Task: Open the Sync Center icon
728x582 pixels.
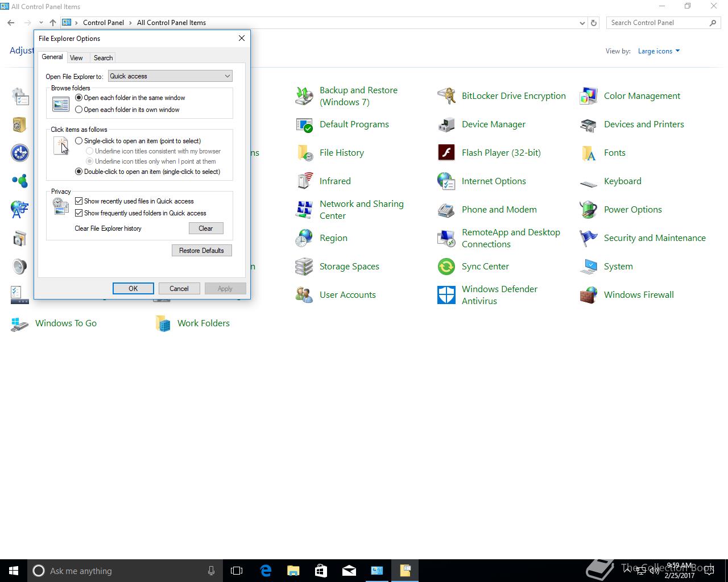Action: click(446, 267)
